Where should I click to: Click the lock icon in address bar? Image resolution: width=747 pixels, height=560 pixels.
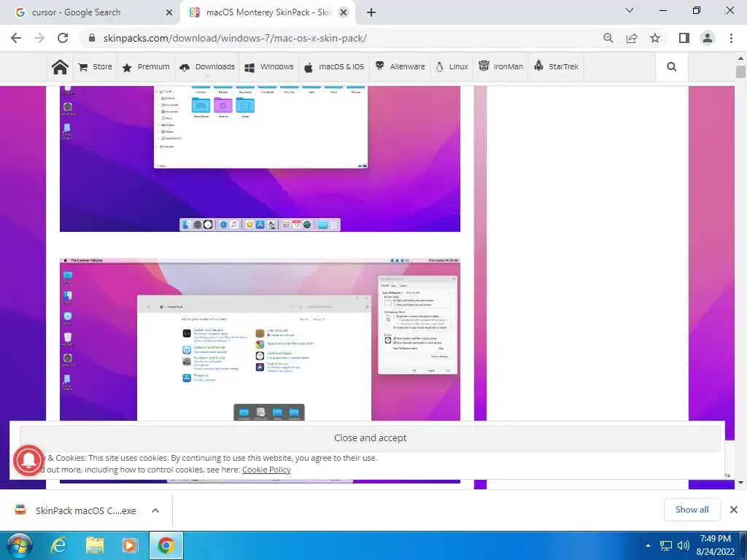tap(92, 38)
